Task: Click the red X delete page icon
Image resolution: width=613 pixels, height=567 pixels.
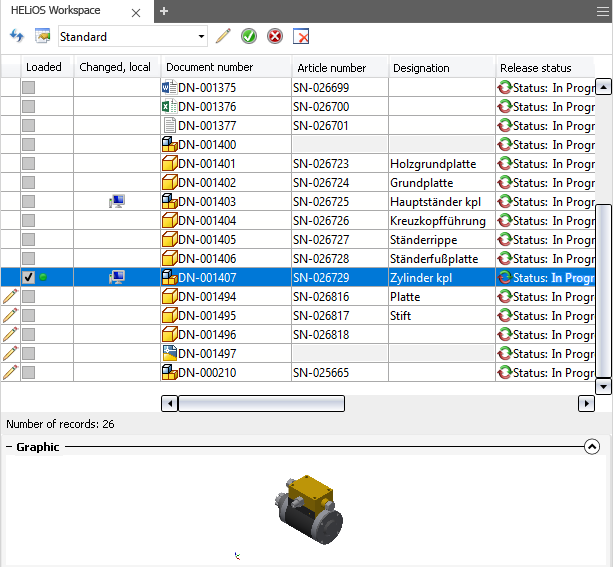Action: click(x=301, y=36)
